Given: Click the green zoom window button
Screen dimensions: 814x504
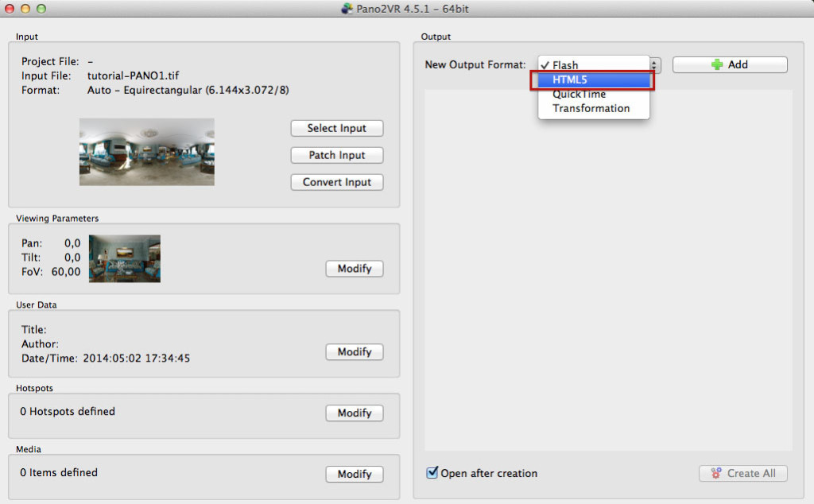Looking at the screenshot, I should tap(41, 8).
